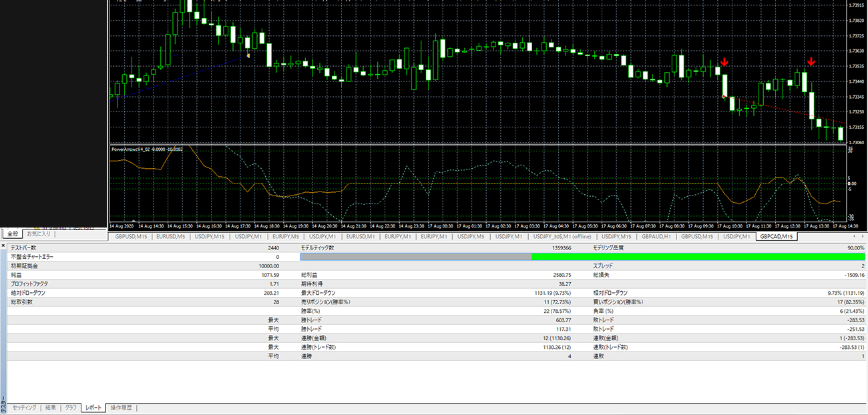Image resolution: width=868 pixels, height=415 pixels.
Task: Select the レポート tab
Action: (x=93, y=408)
